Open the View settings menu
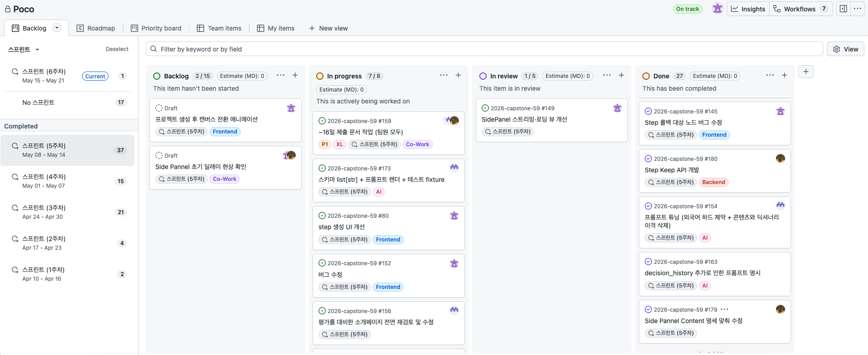The image size is (868, 355). coord(846,49)
